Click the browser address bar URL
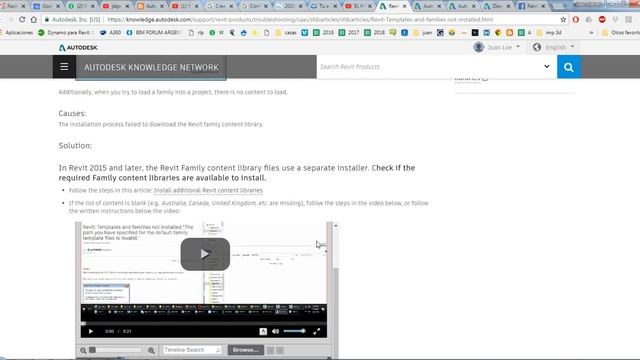This screenshot has height=360, width=640. [300, 20]
